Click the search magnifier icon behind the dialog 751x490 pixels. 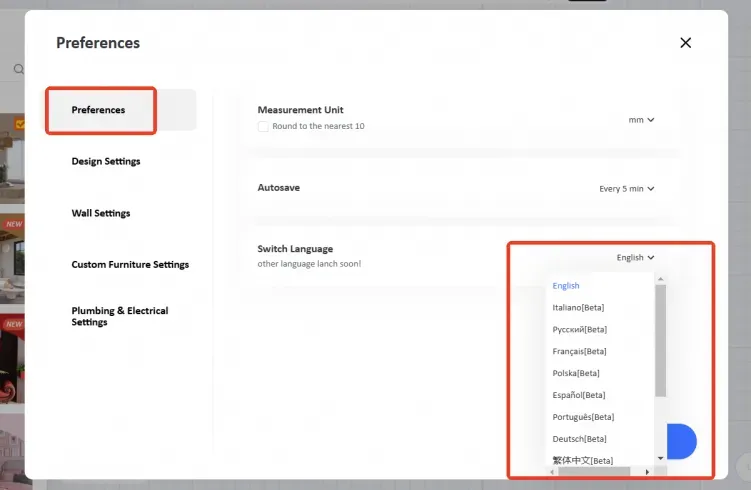(18, 70)
